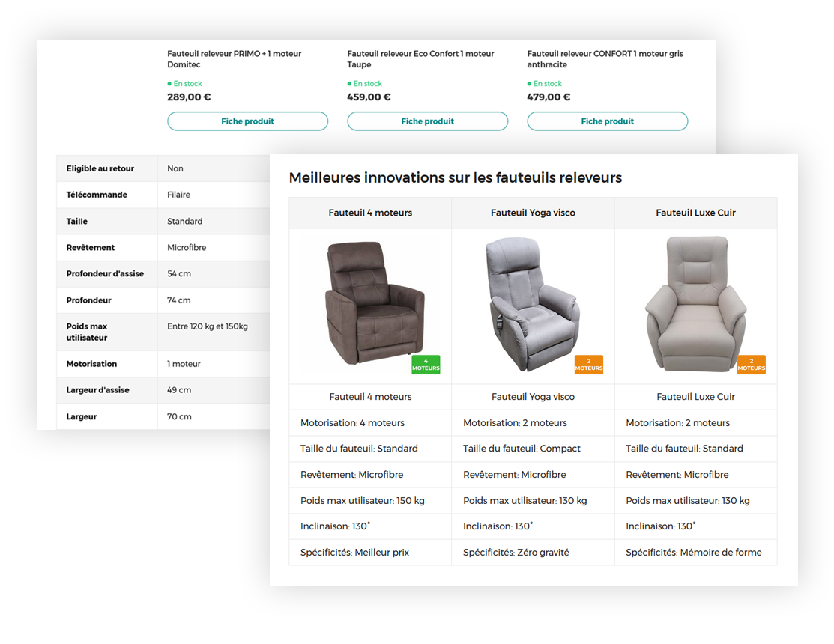Click the 289,00 € price
Viewport: 834px width, 644px height.
189,97
